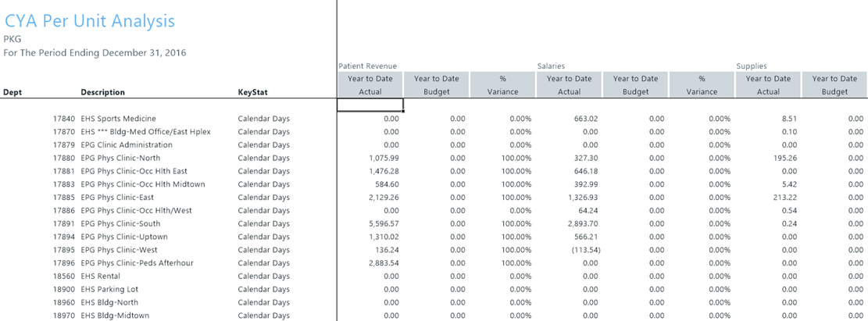Click the EPG Phys Clinic-South row description
This screenshot has width=868, height=321.
pos(120,223)
